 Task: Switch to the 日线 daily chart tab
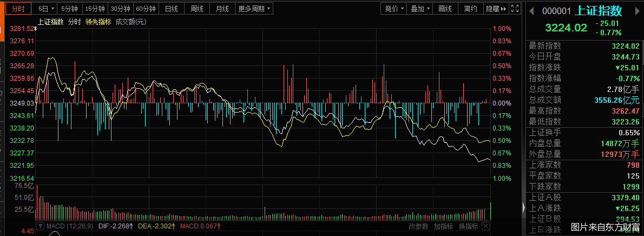click(172, 9)
